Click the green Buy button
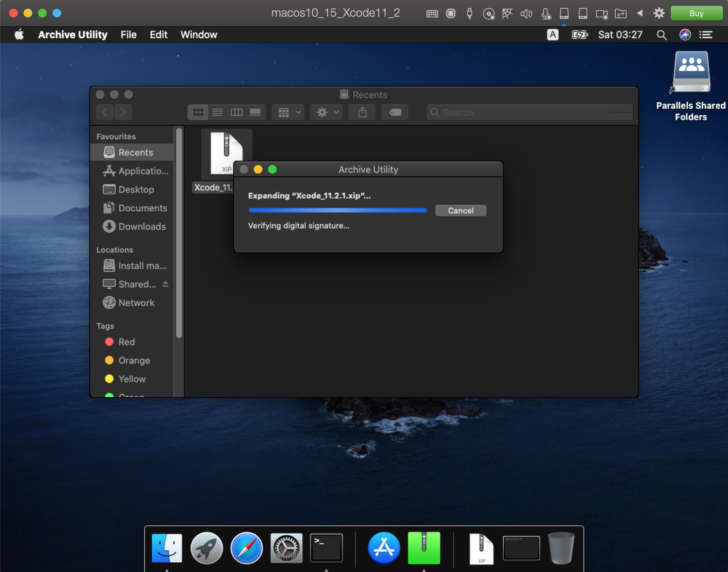 pos(696,13)
